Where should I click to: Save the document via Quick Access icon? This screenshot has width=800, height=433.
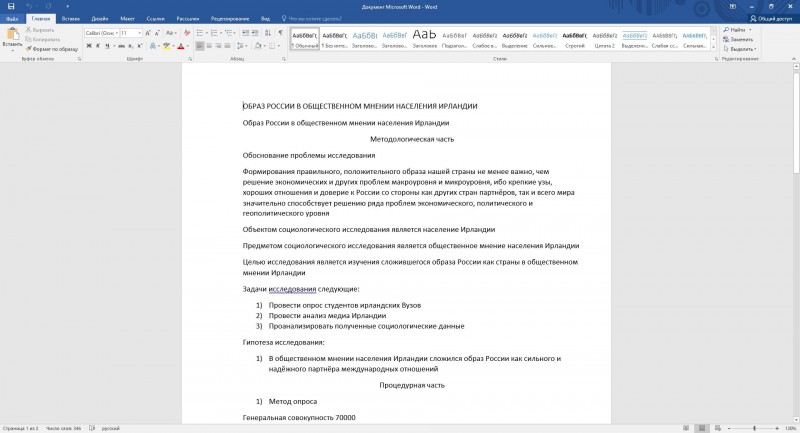pyautogui.click(x=11, y=7)
